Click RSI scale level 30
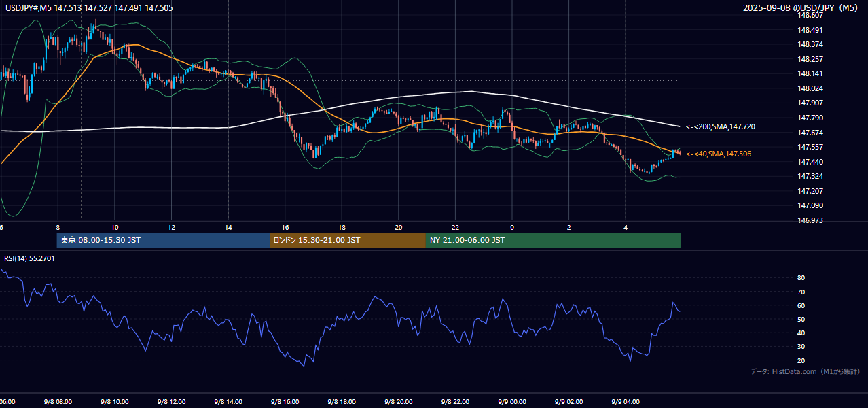The height and width of the screenshot is (408, 868). pyautogui.click(x=801, y=347)
